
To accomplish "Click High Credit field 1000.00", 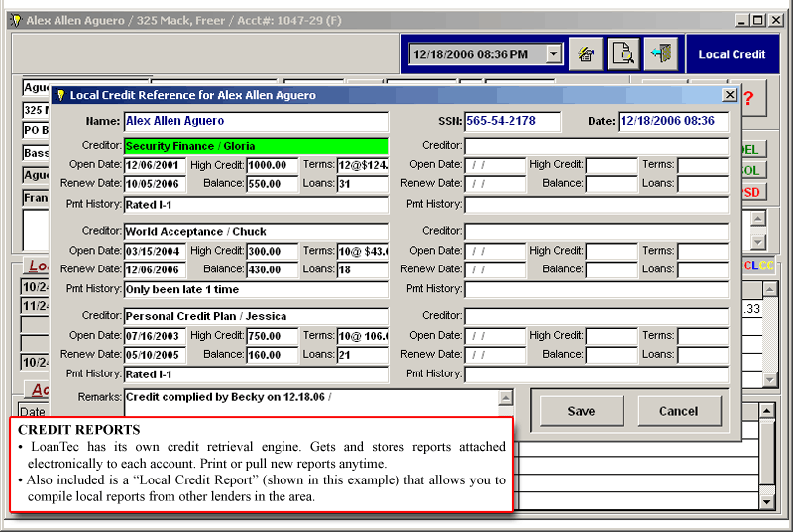I will pos(272,165).
